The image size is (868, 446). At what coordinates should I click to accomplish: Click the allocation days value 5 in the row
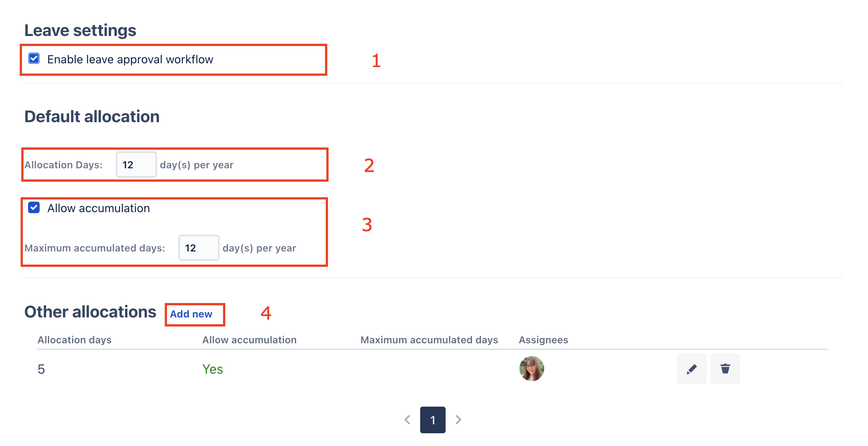point(41,369)
